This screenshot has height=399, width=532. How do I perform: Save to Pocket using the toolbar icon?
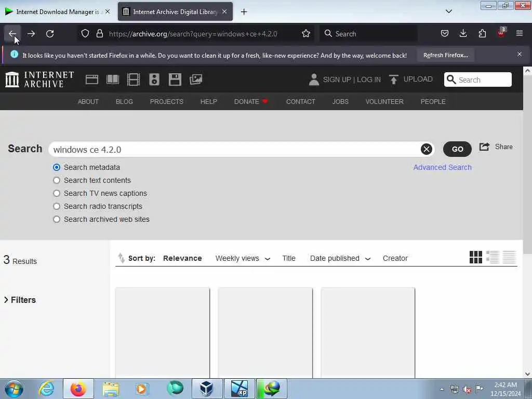click(x=445, y=34)
